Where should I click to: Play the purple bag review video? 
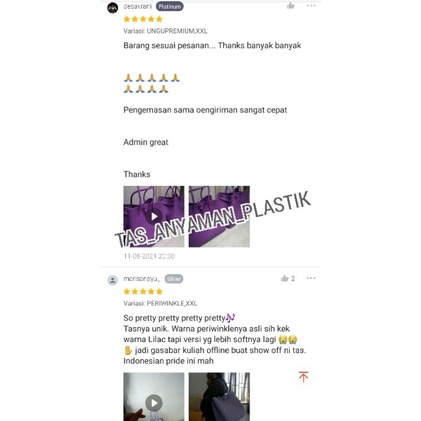[154, 216]
